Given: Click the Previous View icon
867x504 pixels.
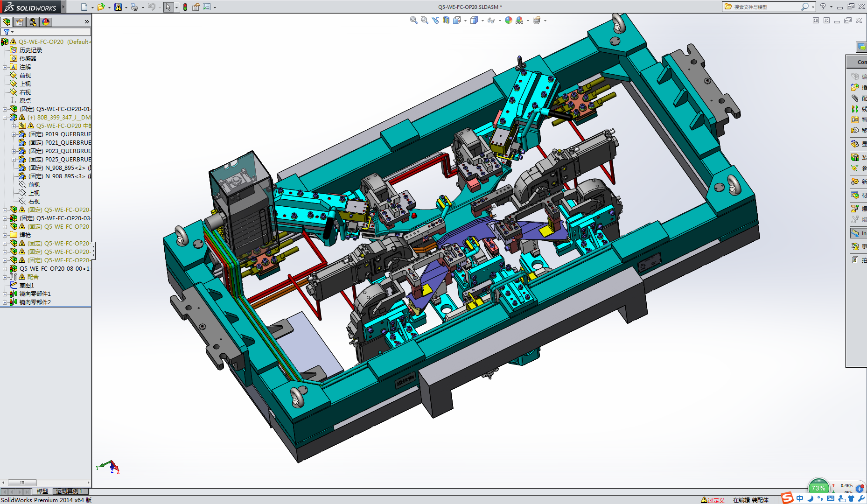Looking at the screenshot, I should click(435, 20).
